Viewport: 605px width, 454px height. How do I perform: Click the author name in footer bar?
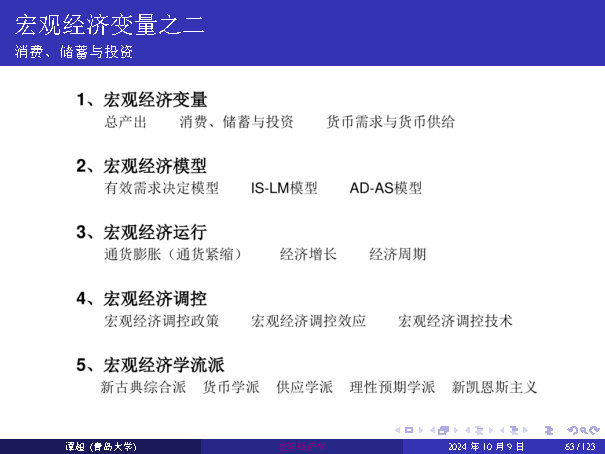100,446
